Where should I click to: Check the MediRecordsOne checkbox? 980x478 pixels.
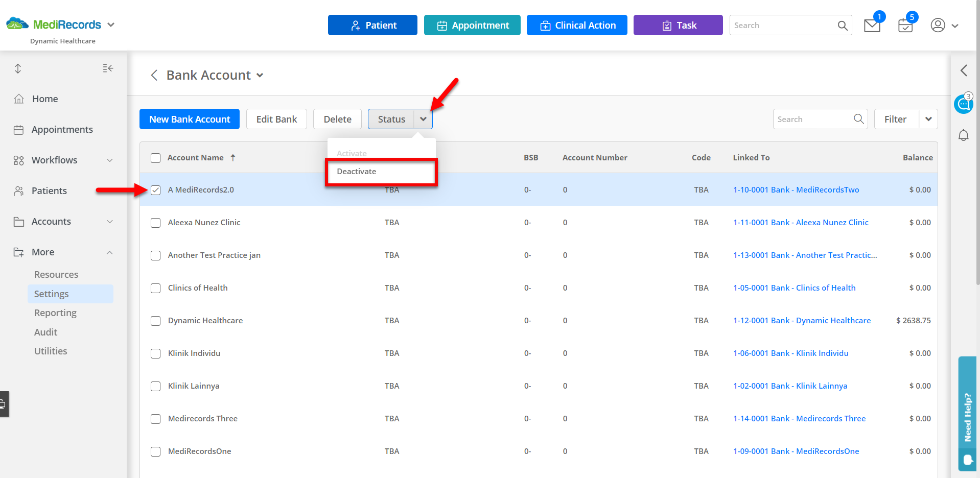[156, 451]
